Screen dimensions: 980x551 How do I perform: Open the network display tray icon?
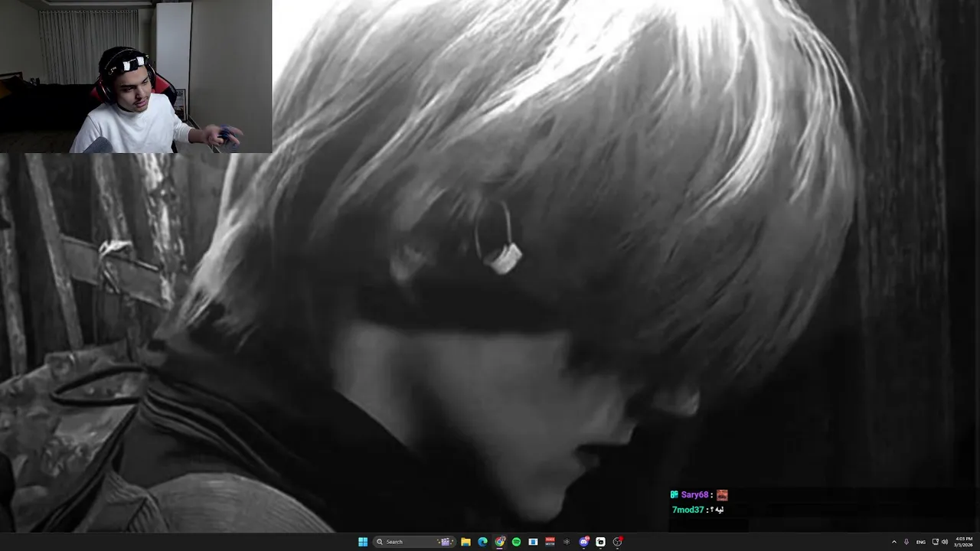(936, 542)
